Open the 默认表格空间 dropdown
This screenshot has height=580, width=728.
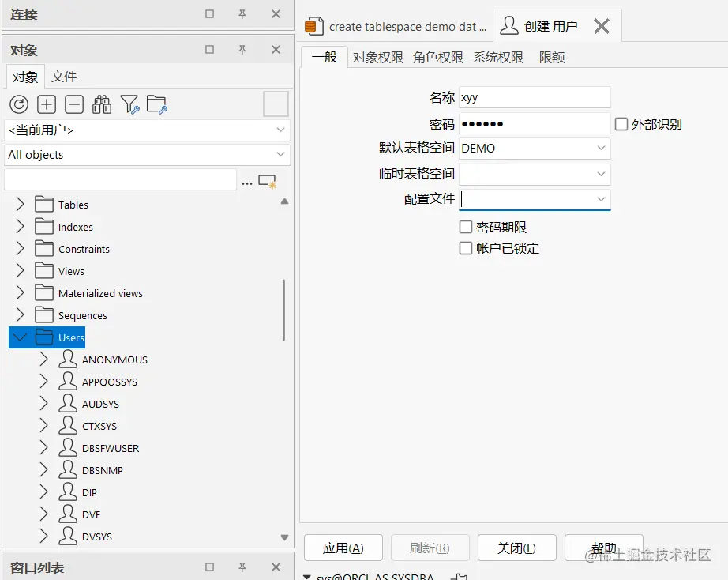point(601,149)
